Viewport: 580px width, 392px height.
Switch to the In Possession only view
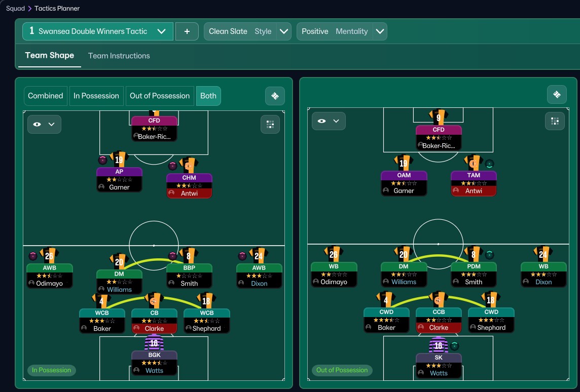point(96,96)
